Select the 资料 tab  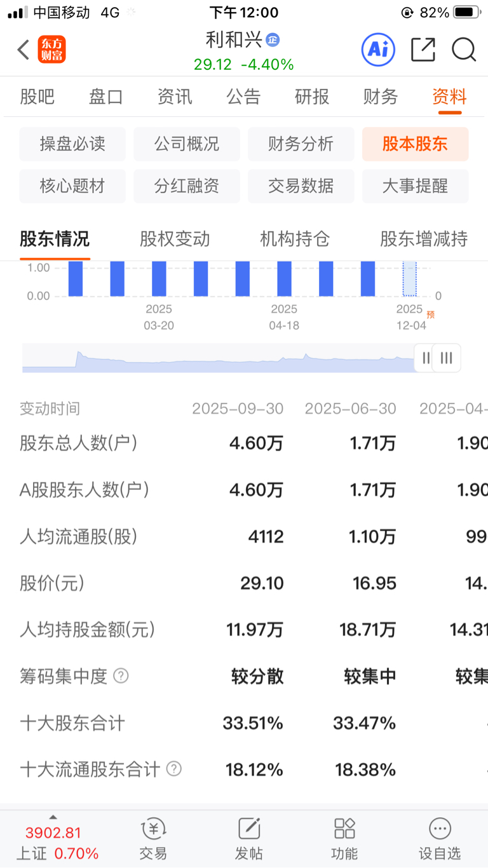point(449,97)
